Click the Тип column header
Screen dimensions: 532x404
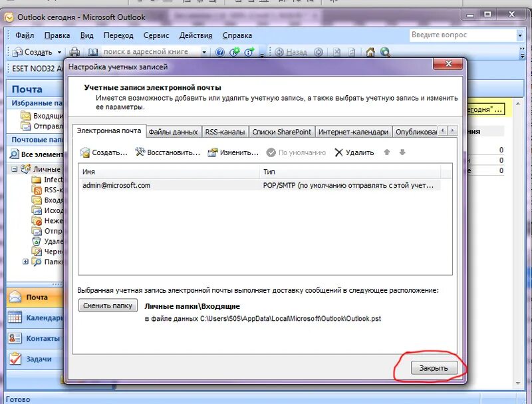[x=350, y=172]
